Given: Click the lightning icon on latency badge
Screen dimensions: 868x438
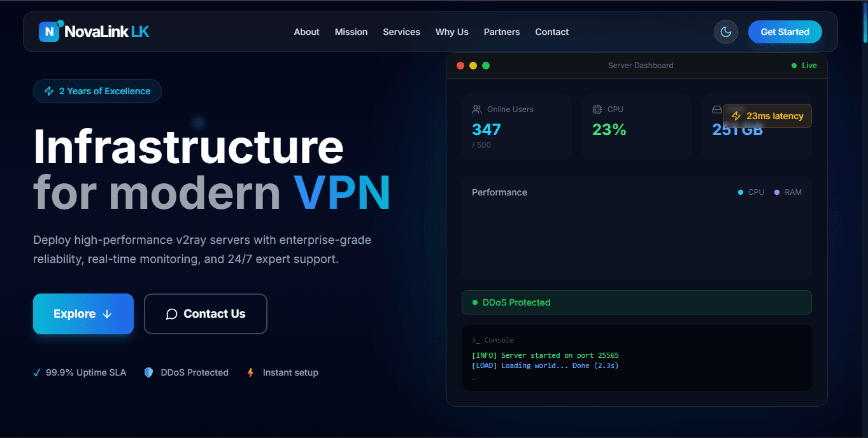Looking at the screenshot, I should 736,116.
